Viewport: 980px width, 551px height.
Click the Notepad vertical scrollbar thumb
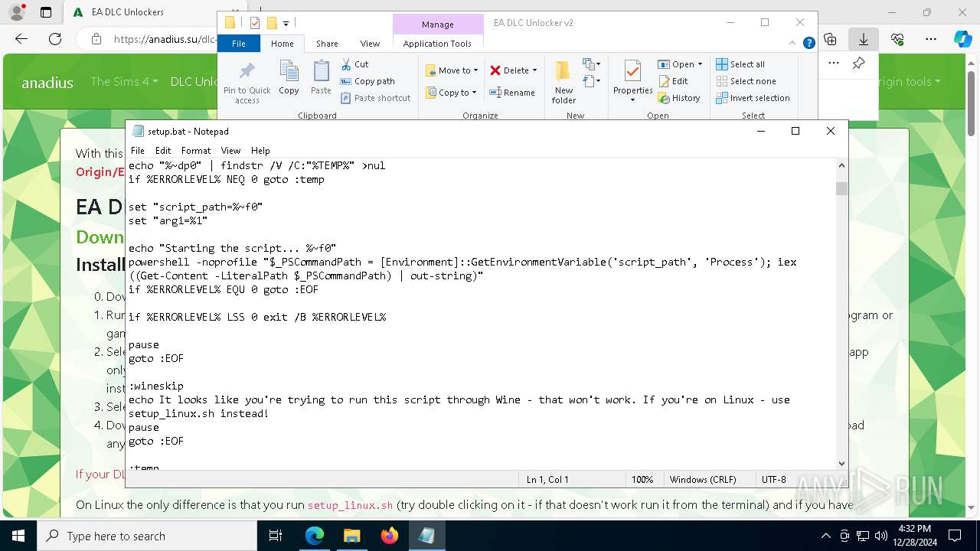tap(841, 188)
